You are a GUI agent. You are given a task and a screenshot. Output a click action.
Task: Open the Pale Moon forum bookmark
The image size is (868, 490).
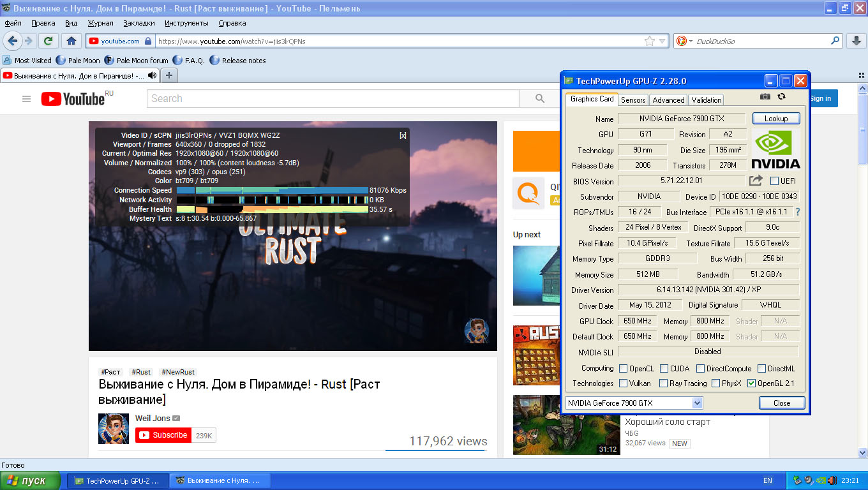click(x=136, y=61)
